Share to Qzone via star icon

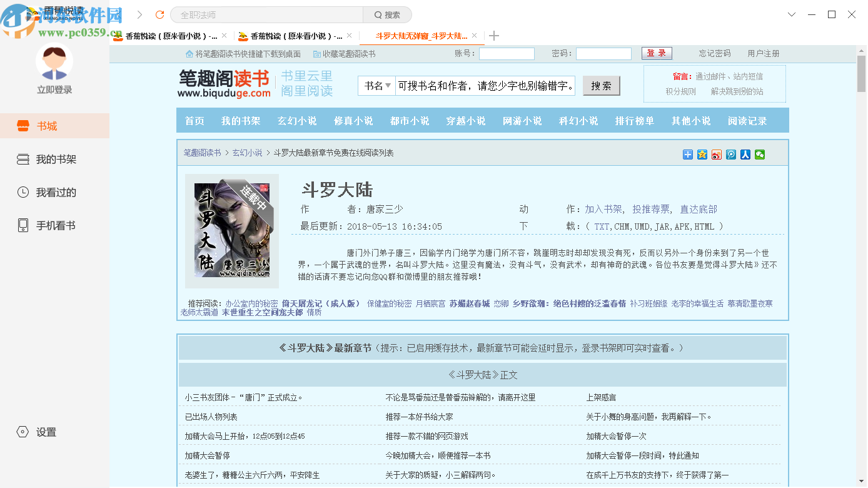pyautogui.click(x=701, y=155)
